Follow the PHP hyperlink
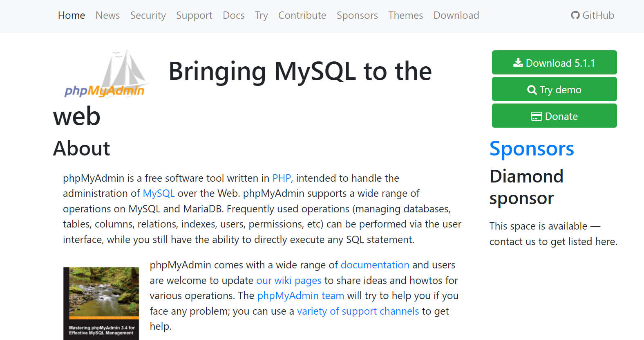 pos(282,178)
